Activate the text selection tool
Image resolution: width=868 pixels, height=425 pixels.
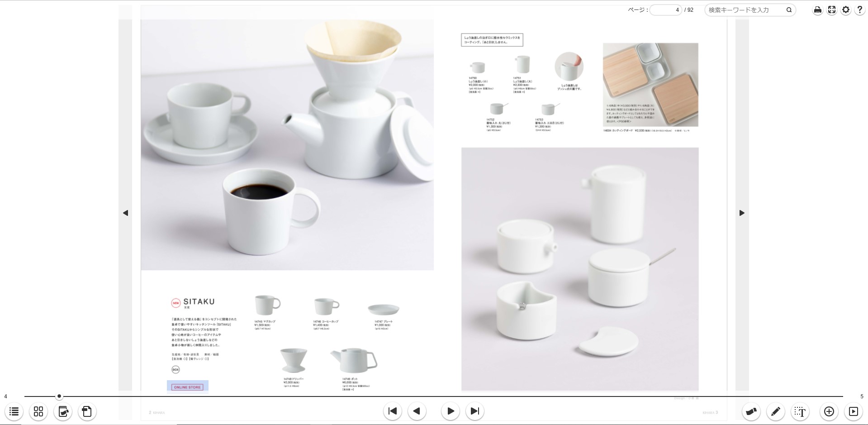pos(800,411)
